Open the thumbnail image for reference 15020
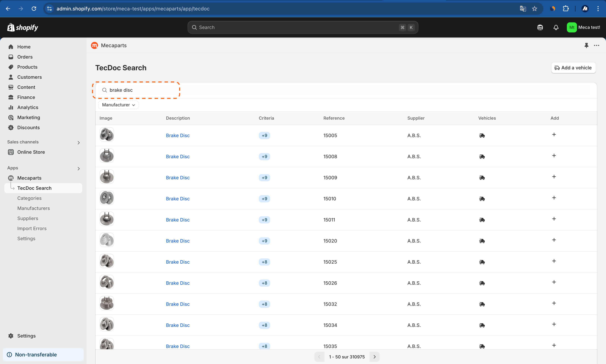 click(x=107, y=240)
